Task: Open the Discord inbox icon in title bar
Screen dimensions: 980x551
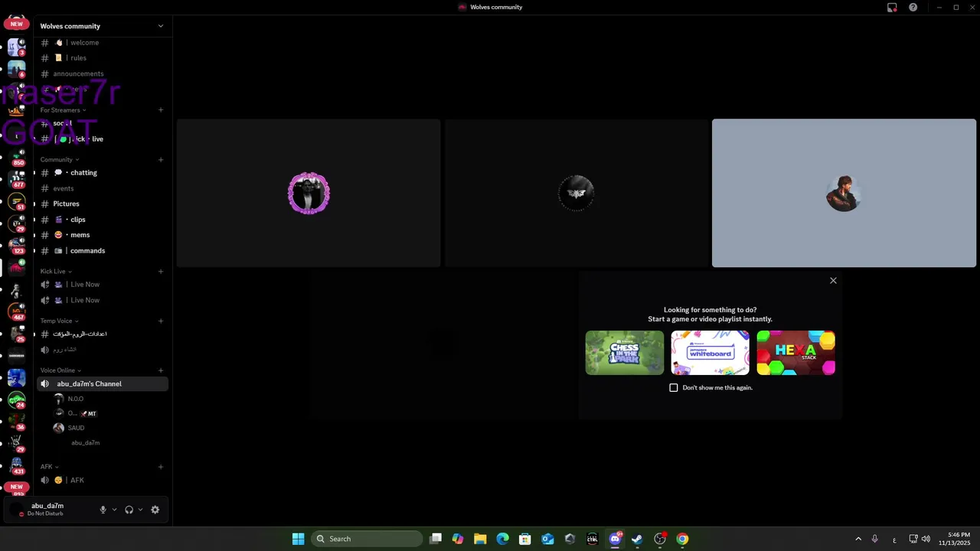Action: [892, 7]
